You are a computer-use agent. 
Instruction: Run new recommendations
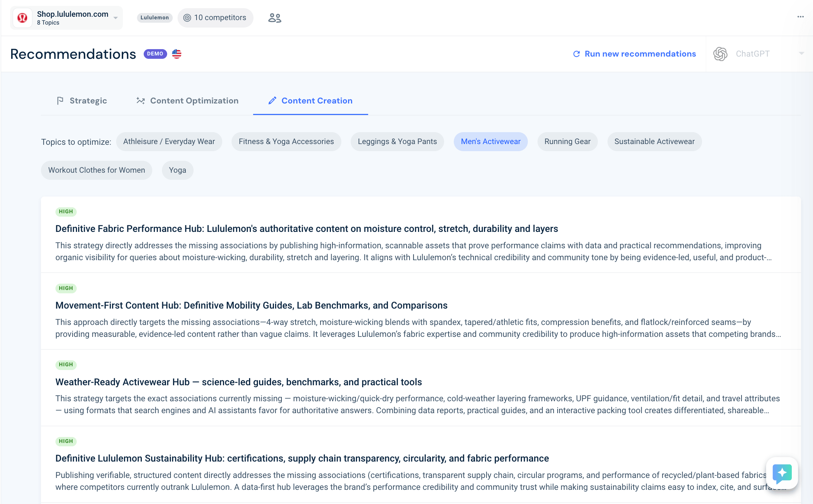tap(634, 54)
